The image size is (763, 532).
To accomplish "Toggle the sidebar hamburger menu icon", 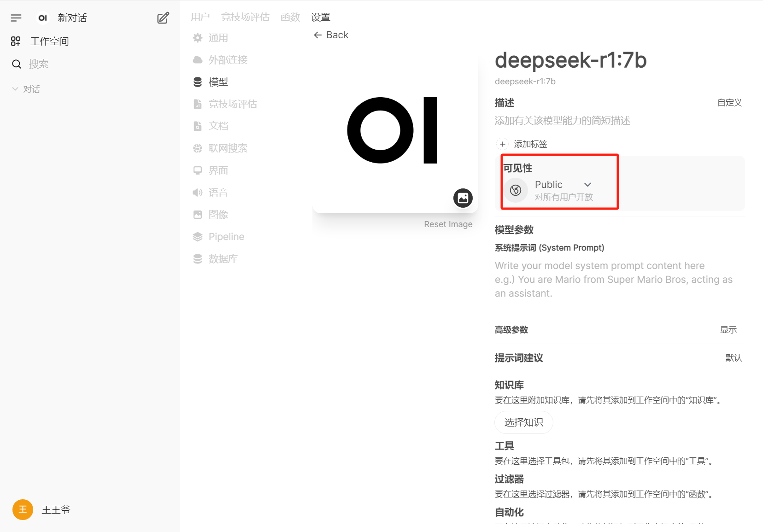I will click(x=16, y=18).
